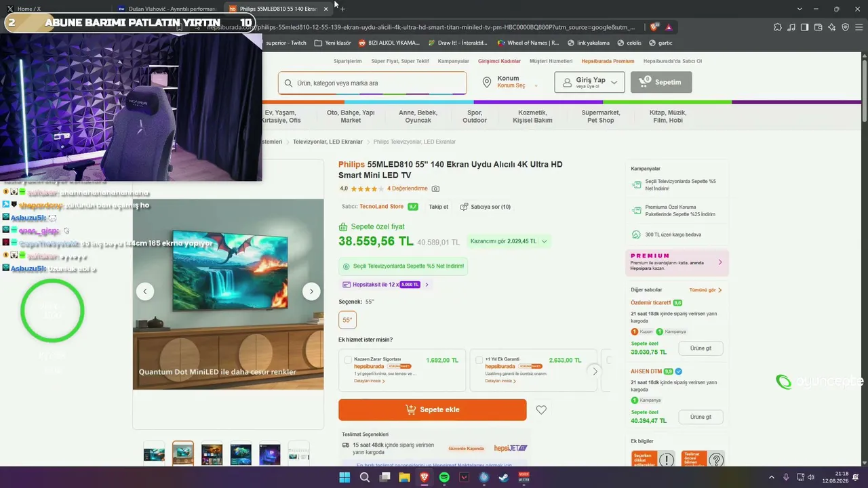Image resolution: width=868 pixels, height=488 pixels.
Task: Click the microphone icon in system tray
Action: coord(786,478)
